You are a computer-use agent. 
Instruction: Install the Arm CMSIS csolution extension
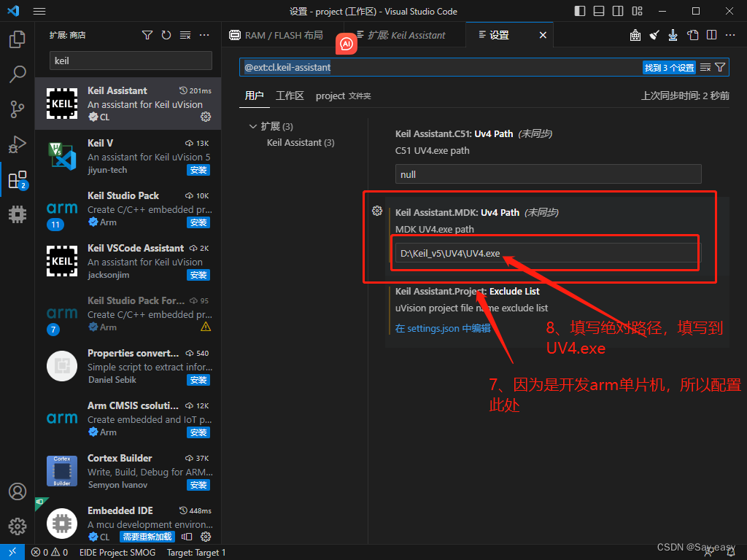198,432
